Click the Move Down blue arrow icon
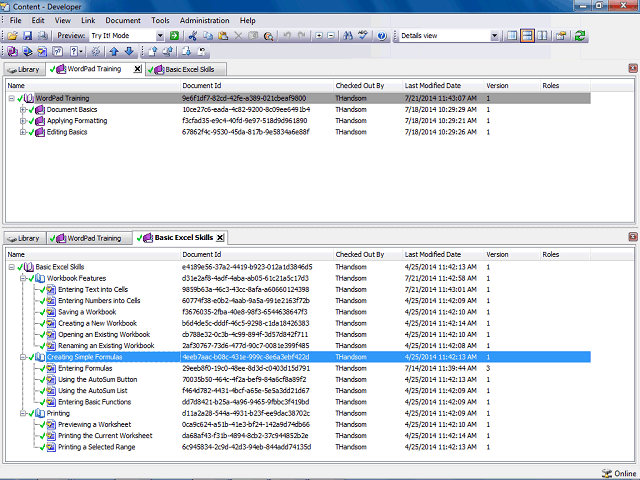Viewport: 640px width, 480px height. click(129, 51)
